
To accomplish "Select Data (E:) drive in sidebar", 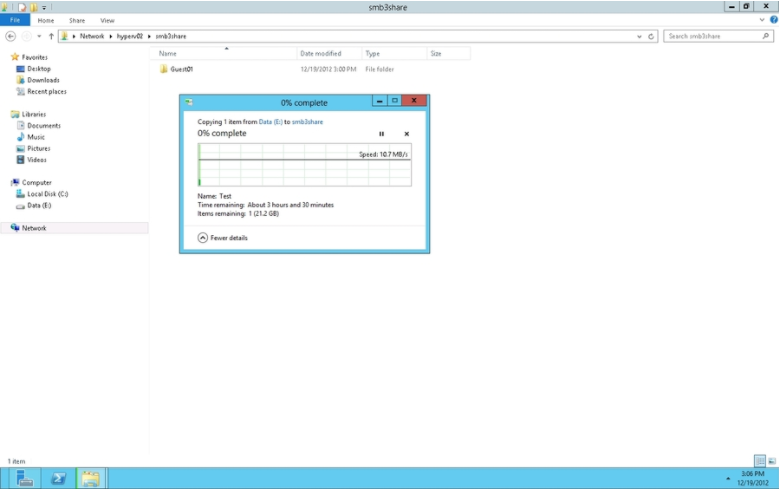I will 39,205.
